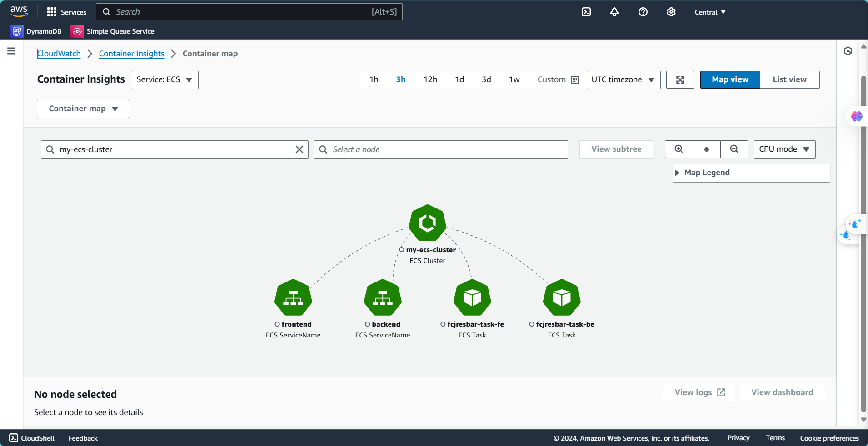Zoom out on the container map

click(734, 149)
